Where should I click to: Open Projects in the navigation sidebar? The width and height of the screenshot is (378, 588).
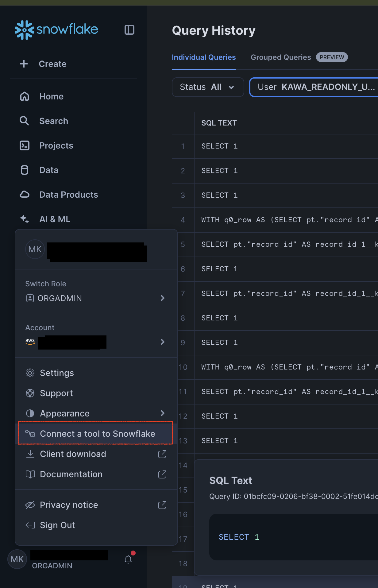[56, 145]
